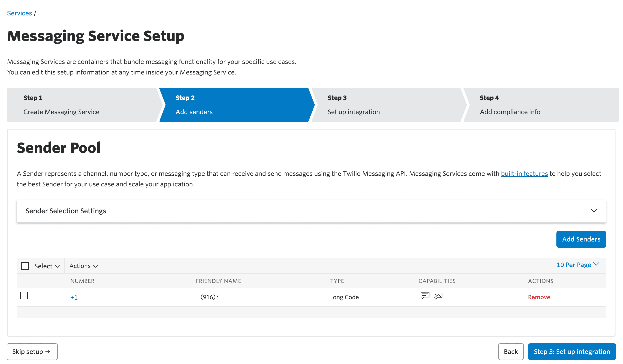The width and height of the screenshot is (623, 364).
Task: Click the SMS capability chat bubble icon
Action: point(425,295)
